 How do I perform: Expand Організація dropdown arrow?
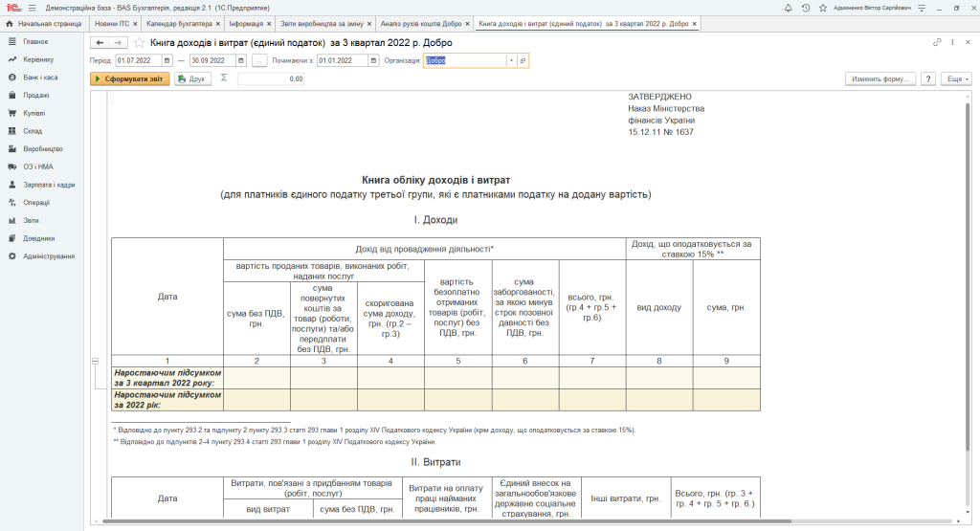(511, 60)
